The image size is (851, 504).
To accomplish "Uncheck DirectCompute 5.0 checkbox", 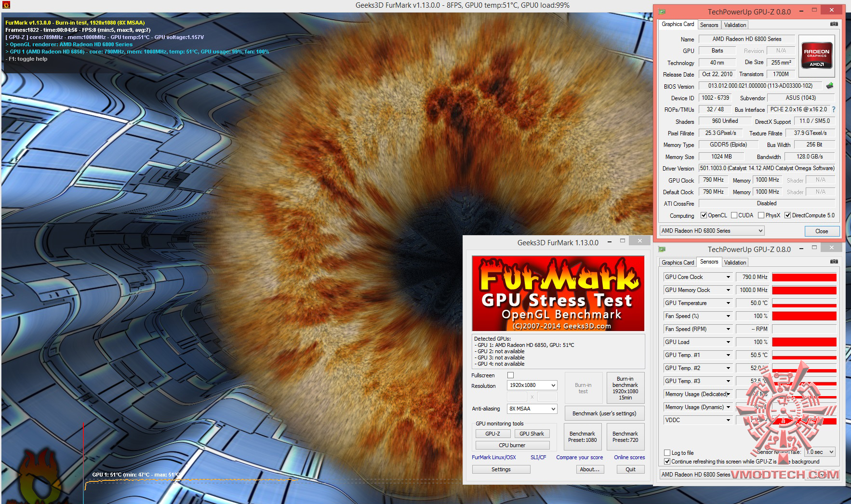I will click(788, 215).
